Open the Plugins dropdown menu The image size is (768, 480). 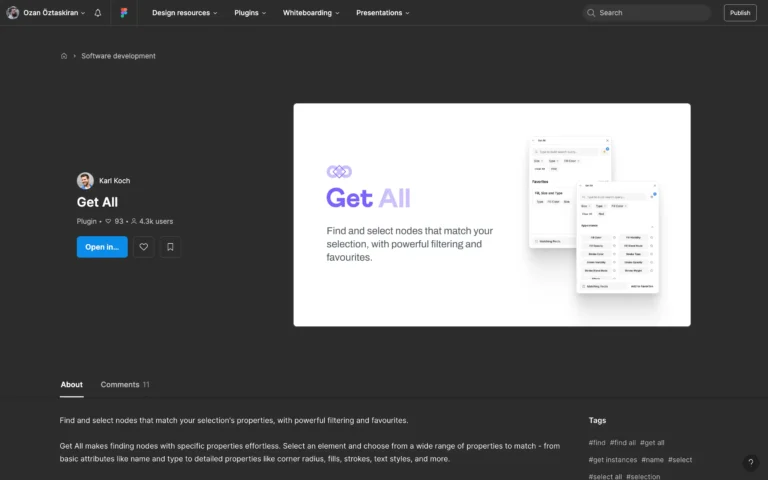[248, 13]
